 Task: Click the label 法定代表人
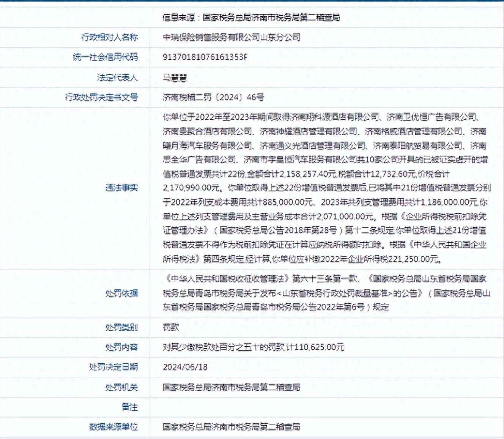coord(117,78)
